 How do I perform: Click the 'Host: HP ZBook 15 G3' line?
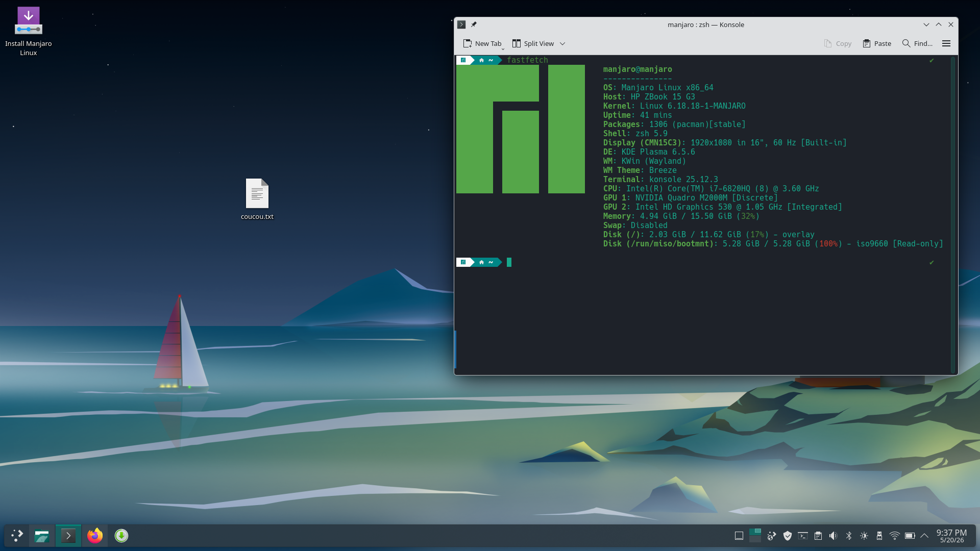pos(649,97)
